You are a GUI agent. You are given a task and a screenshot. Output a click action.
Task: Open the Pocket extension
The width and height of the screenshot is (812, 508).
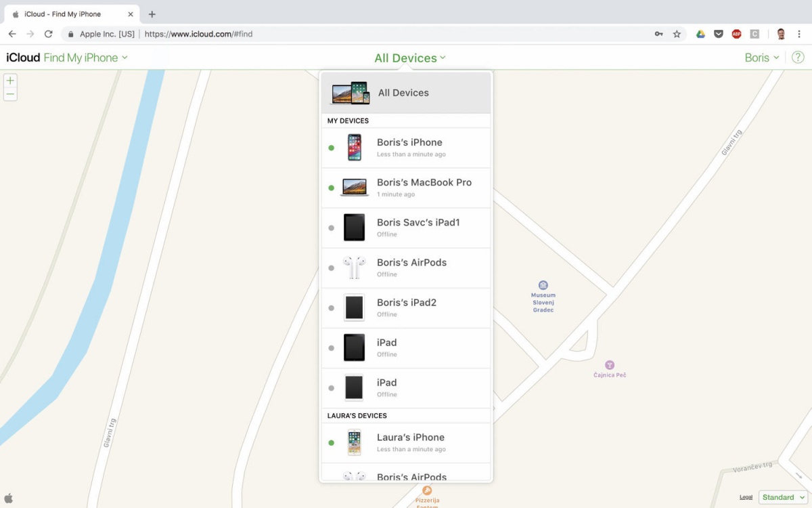[x=719, y=34]
